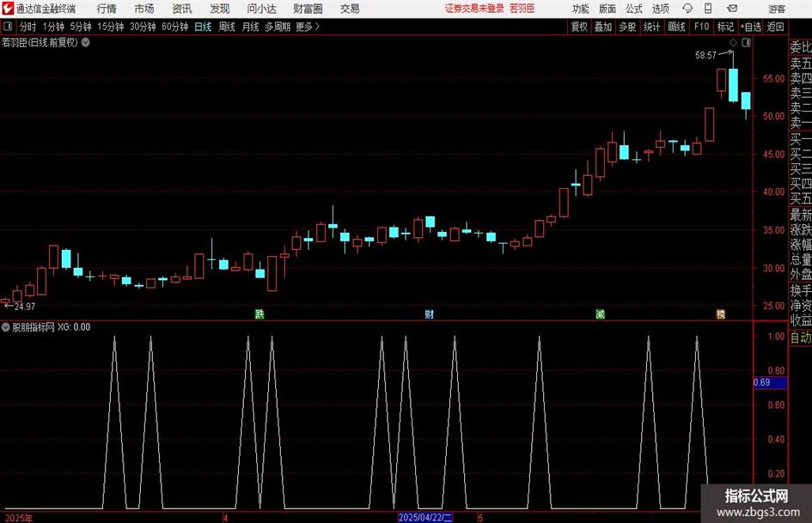Switch to 30分钟 period tab
The width and height of the screenshot is (812, 523).
click(143, 27)
